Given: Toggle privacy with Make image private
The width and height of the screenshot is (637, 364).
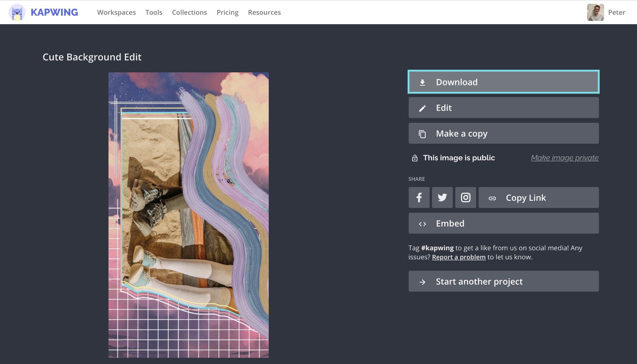Looking at the screenshot, I should pos(565,158).
